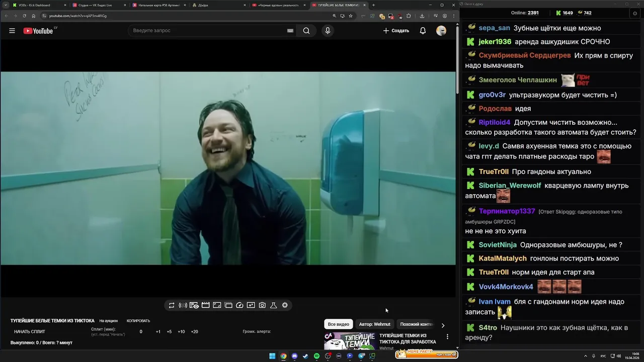Image resolution: width=644 pixels, height=362 pixels.
Task: Add +5 minutes to split
Action: tap(169, 332)
